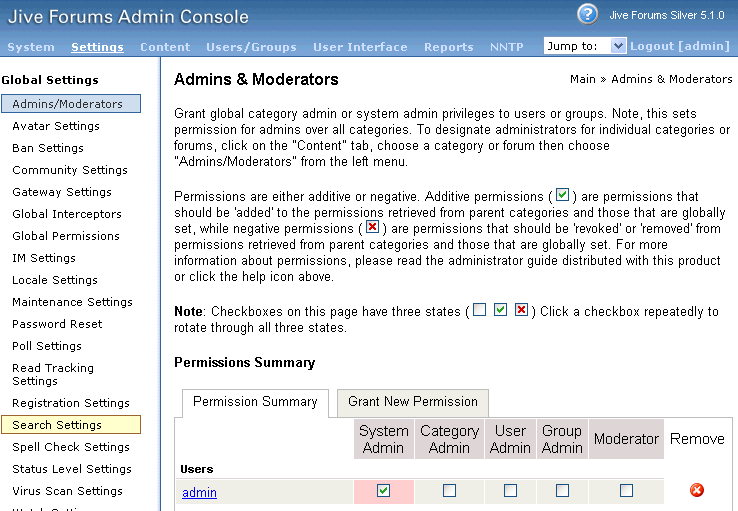
Task: Toggle Moderator checkbox for admin
Action: coord(626,491)
